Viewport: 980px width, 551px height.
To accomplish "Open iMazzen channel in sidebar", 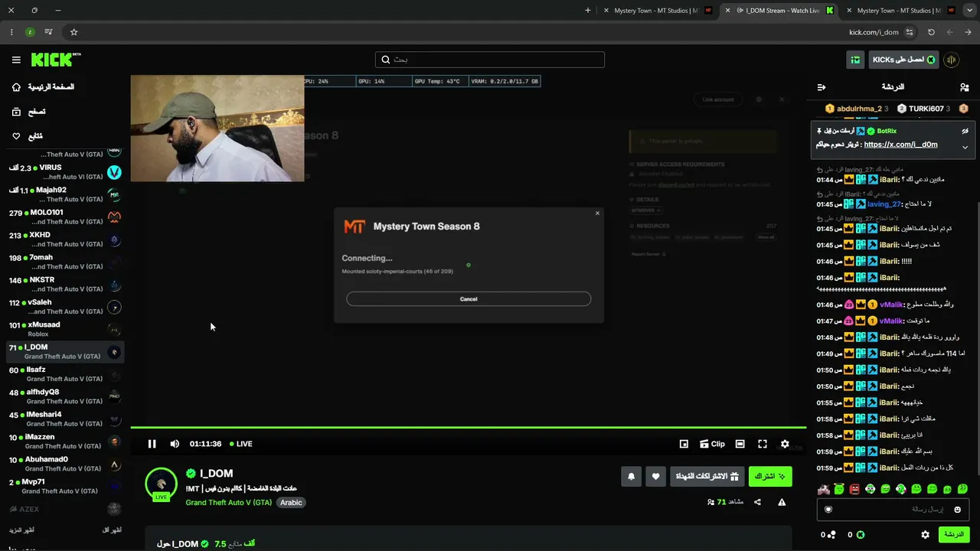I will coord(64,442).
